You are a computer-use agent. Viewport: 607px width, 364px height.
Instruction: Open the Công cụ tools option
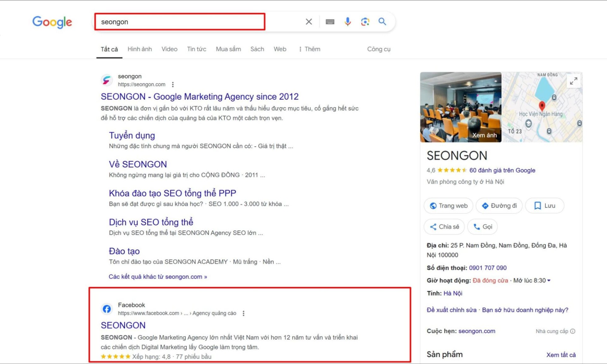(x=379, y=49)
